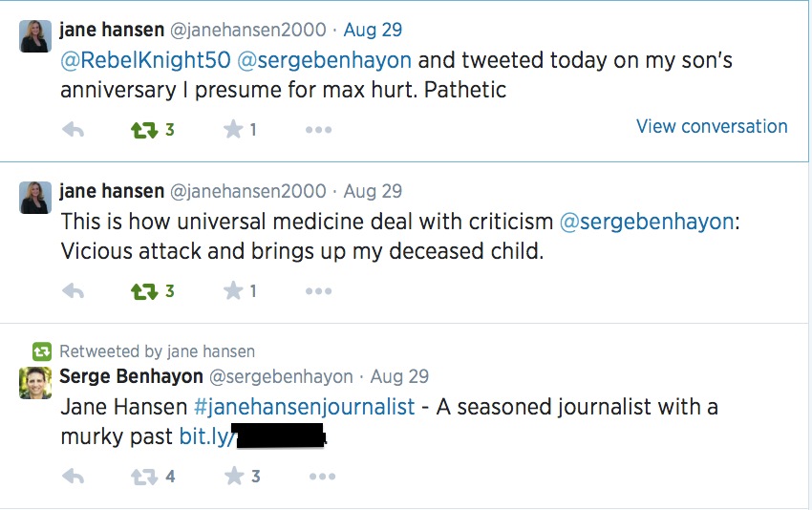The image size is (812, 510).
Task: Reply to the 'universal medicine' tweet
Action: click(73, 291)
